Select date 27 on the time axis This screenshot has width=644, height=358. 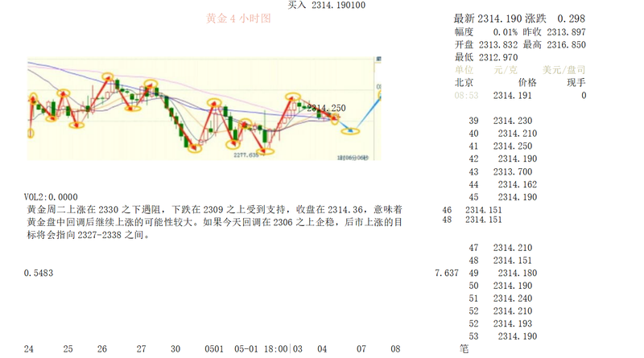pyautogui.click(x=142, y=349)
